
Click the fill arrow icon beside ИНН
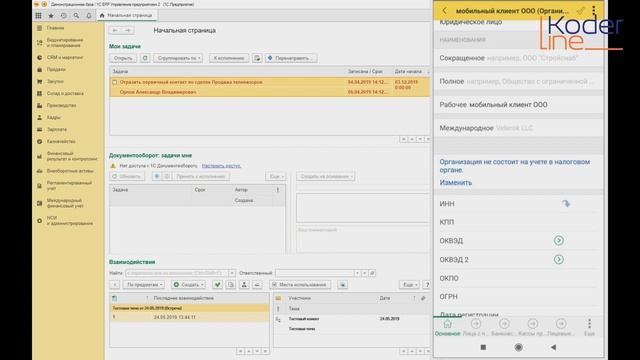pos(566,203)
